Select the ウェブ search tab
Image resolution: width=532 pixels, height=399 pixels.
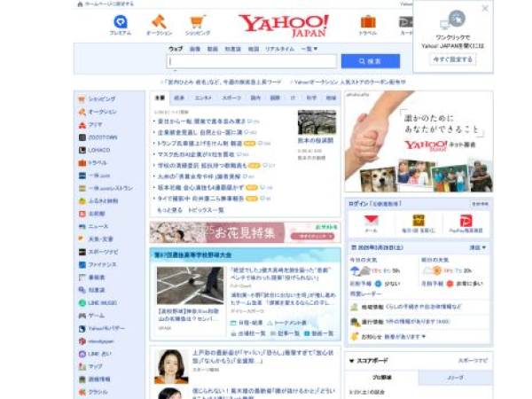176,49
